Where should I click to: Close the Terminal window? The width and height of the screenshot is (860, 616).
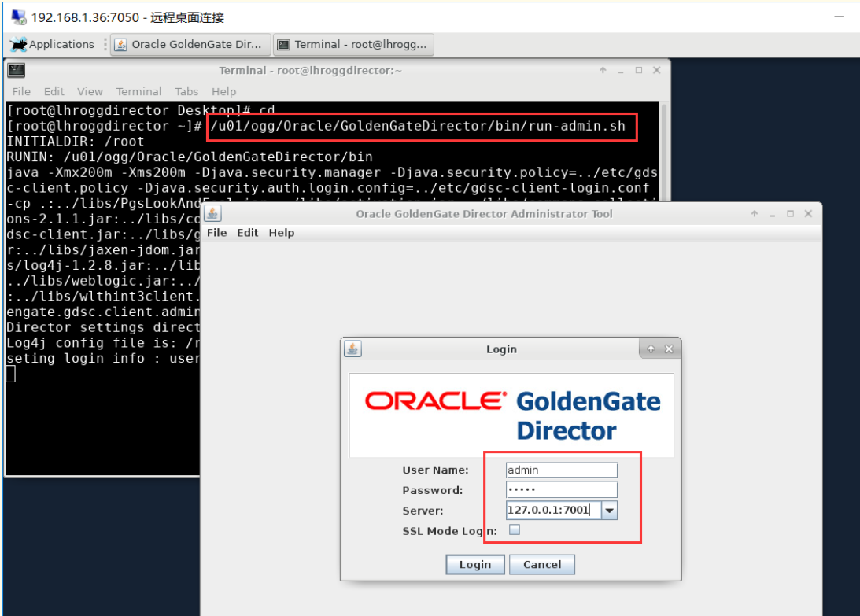tap(656, 70)
